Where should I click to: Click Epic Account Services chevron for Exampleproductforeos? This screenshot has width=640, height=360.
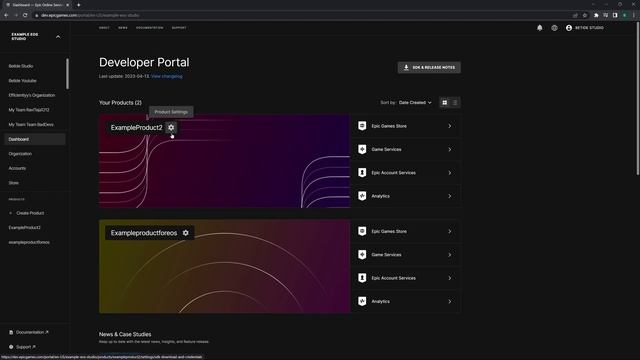[450, 278]
